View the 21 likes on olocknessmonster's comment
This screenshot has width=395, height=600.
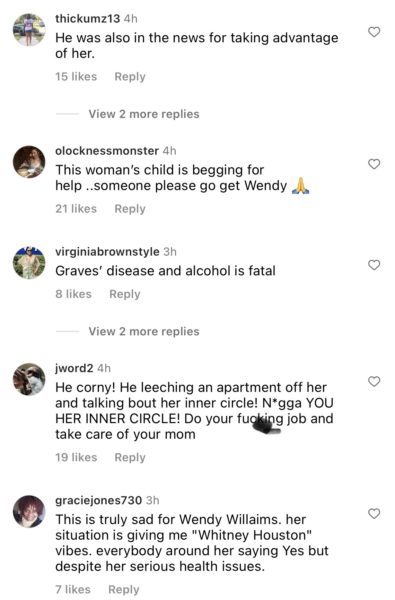[76, 209]
